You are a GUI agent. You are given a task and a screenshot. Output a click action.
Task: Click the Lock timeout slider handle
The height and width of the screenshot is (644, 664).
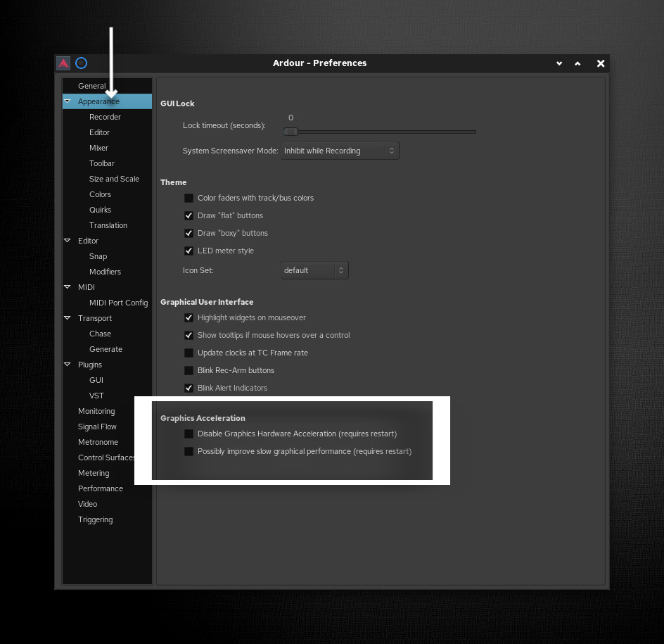290,132
